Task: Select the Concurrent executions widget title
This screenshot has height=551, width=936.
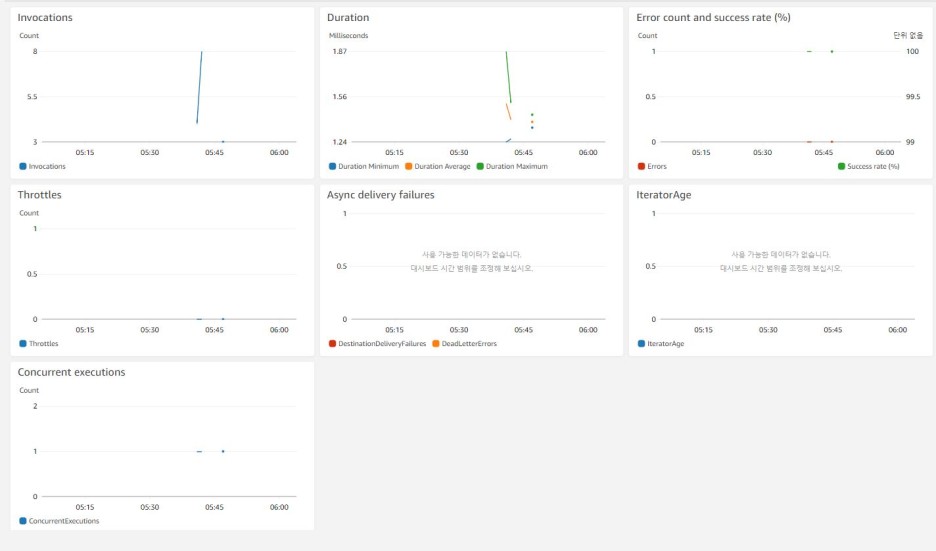Action: pos(71,372)
